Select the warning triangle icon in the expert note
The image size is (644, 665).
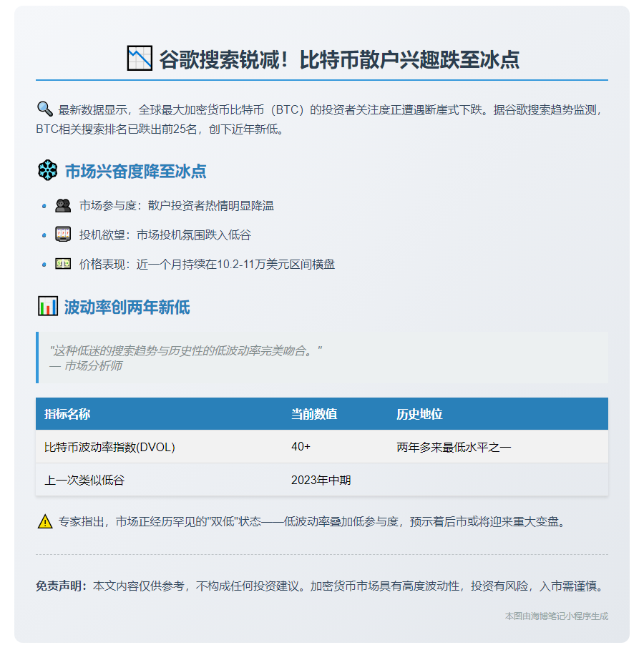click(x=44, y=523)
